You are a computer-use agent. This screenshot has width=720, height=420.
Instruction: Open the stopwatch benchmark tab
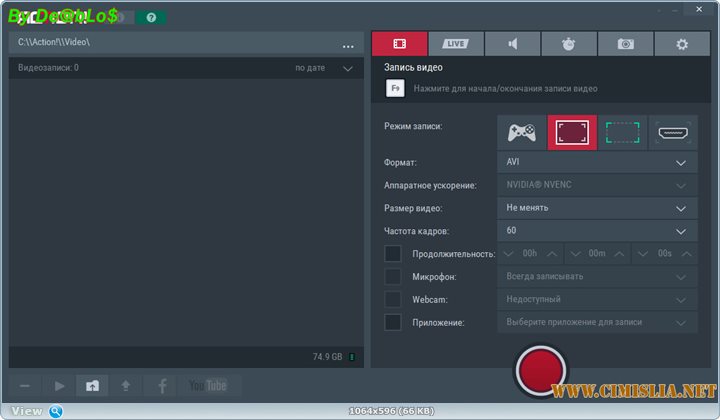pyautogui.click(x=568, y=44)
